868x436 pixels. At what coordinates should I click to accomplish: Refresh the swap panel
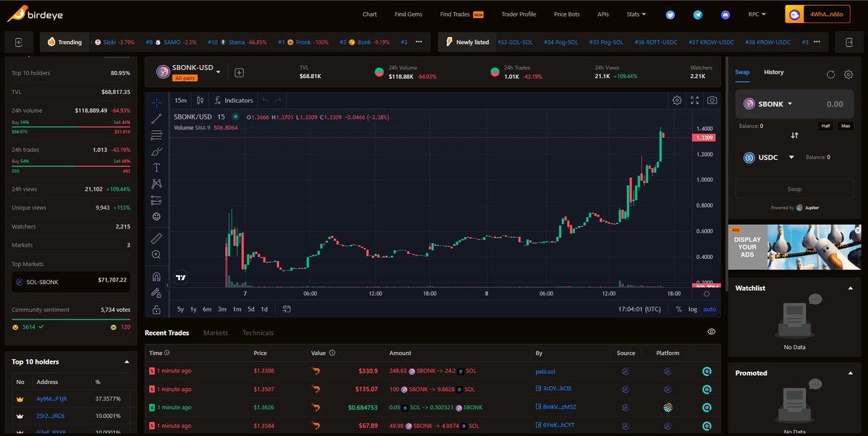pyautogui.click(x=831, y=74)
